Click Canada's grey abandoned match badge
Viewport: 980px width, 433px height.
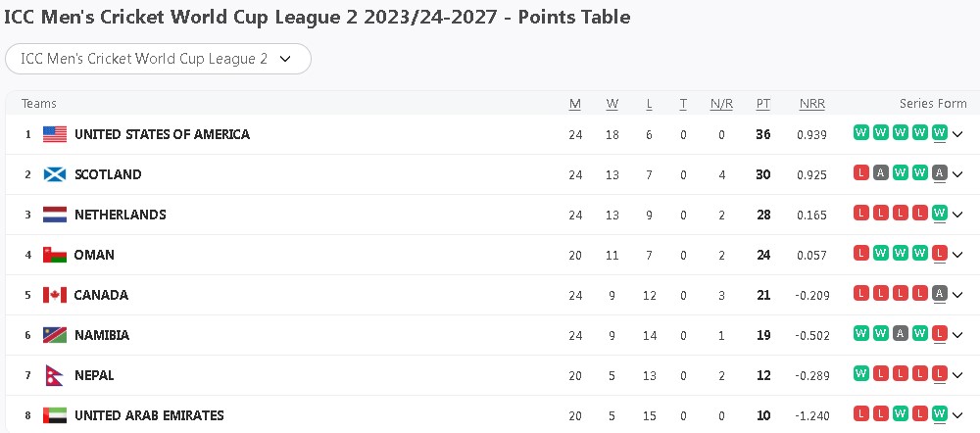click(939, 293)
